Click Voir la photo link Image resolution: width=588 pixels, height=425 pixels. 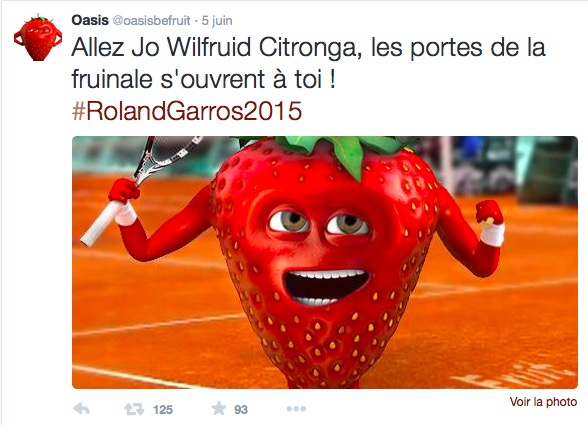coord(543,402)
